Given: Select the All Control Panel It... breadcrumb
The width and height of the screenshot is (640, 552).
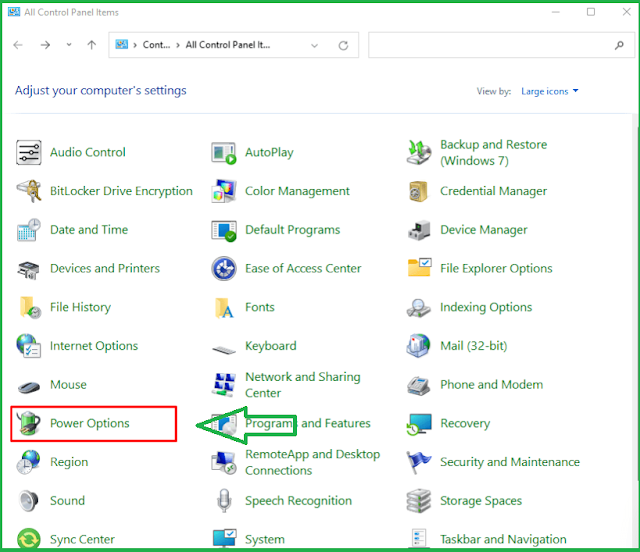Looking at the screenshot, I should [x=228, y=45].
